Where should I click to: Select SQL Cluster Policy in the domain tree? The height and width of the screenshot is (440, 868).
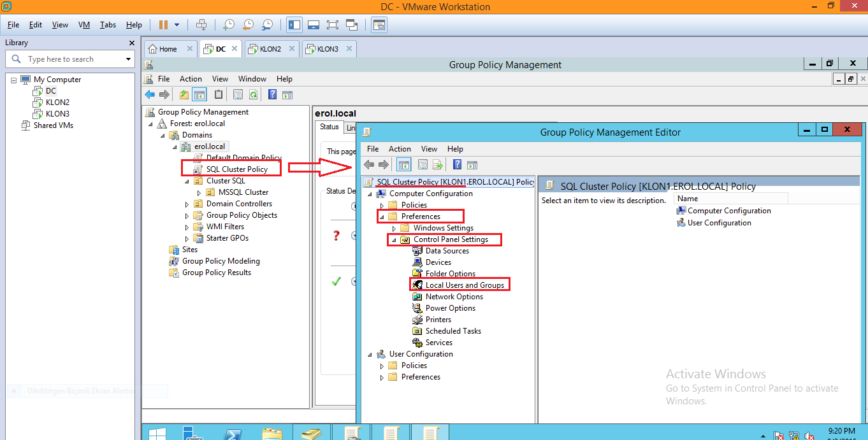(236, 169)
